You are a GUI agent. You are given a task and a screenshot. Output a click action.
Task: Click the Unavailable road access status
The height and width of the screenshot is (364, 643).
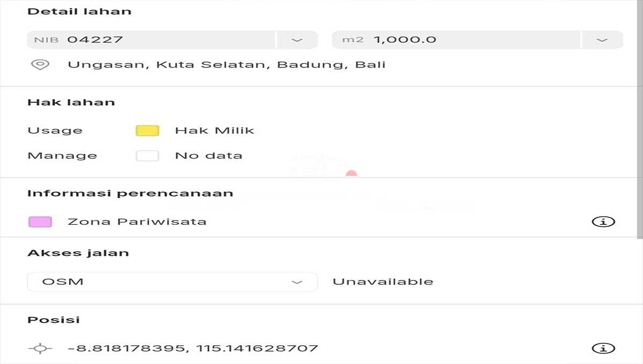(x=383, y=282)
